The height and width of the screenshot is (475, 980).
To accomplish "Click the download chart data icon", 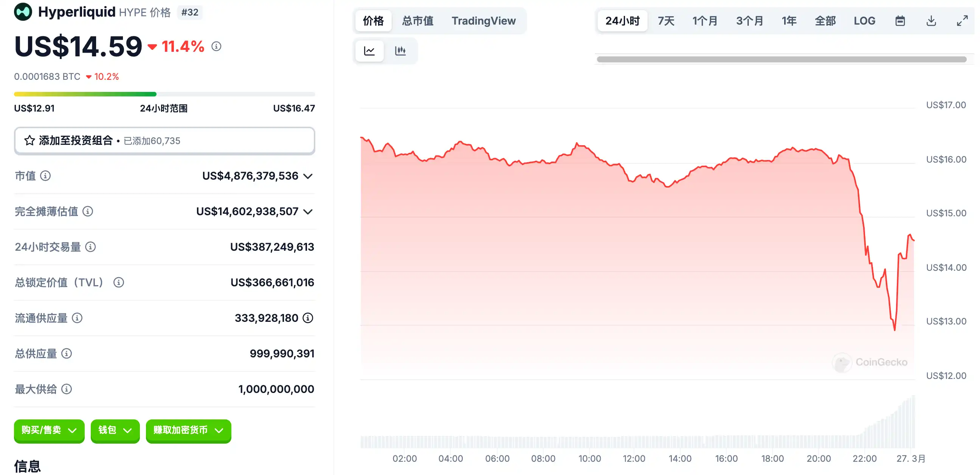I will point(931,20).
